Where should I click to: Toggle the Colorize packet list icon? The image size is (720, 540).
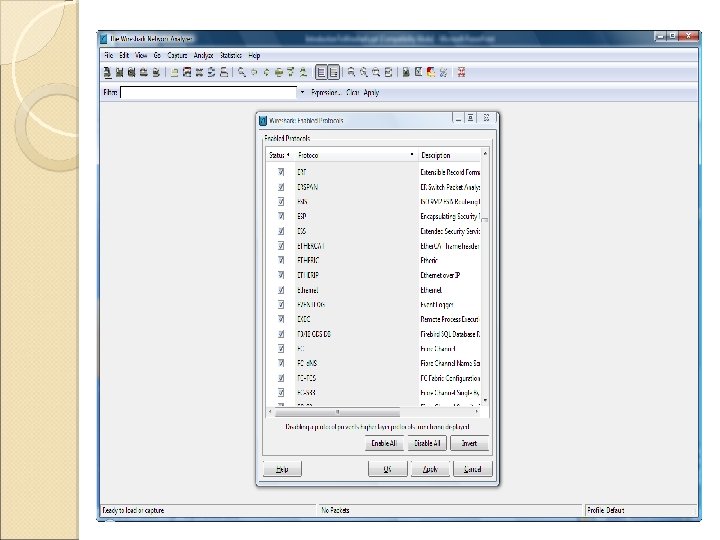pyautogui.click(x=321, y=73)
